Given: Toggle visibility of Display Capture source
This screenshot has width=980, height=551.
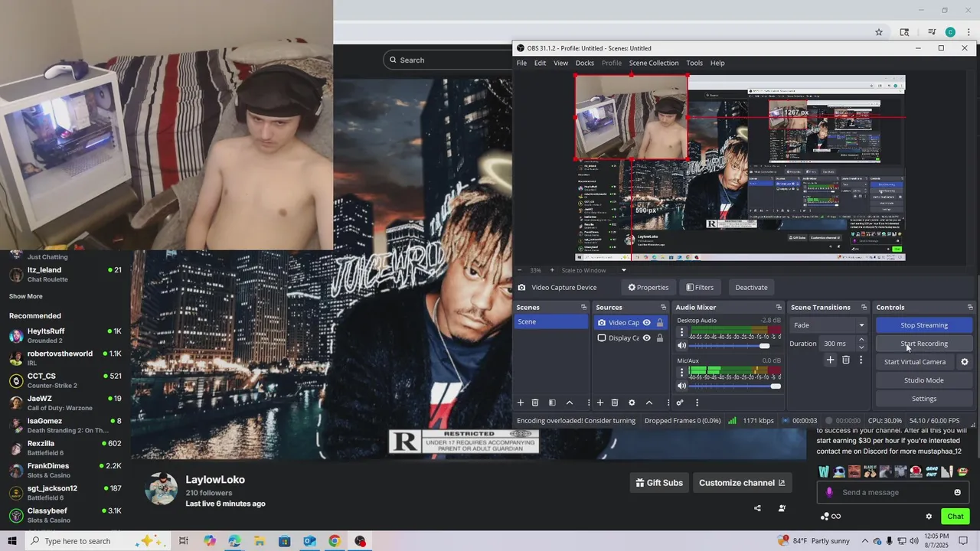Looking at the screenshot, I should coord(647,338).
